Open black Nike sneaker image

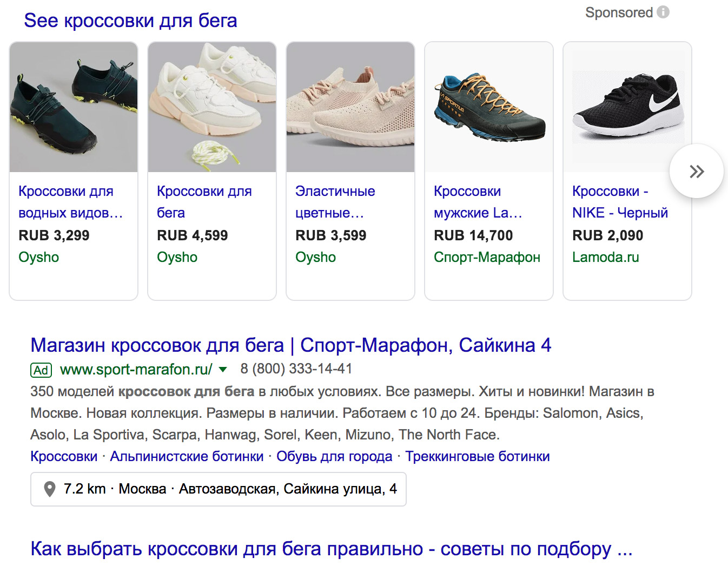(627, 107)
